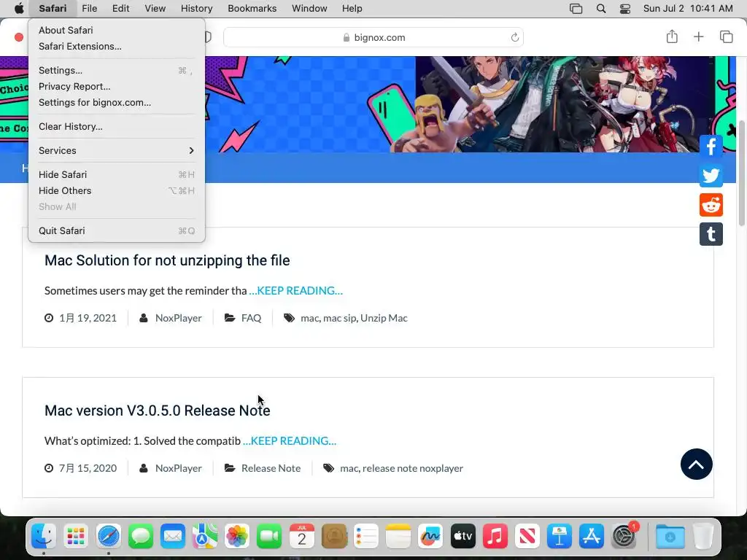The height and width of the screenshot is (560, 747).
Task: Open the Trash in the Dock
Action: coord(703,536)
